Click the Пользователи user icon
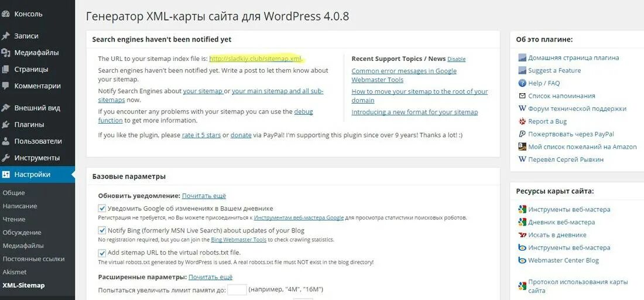The height and width of the screenshot is (300, 644). (5, 141)
